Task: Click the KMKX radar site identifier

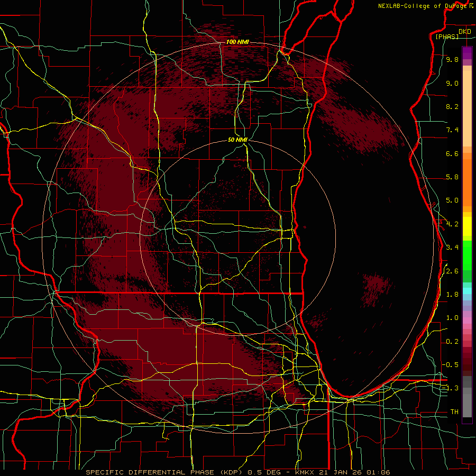Action: click(304, 472)
